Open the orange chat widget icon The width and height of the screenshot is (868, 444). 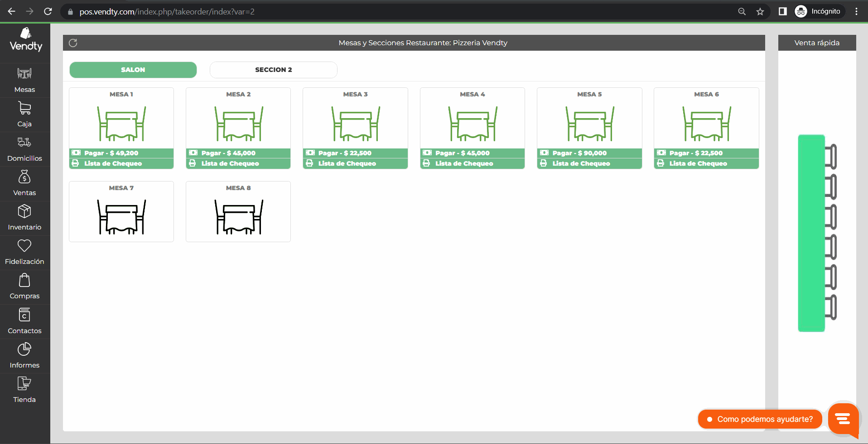click(843, 420)
